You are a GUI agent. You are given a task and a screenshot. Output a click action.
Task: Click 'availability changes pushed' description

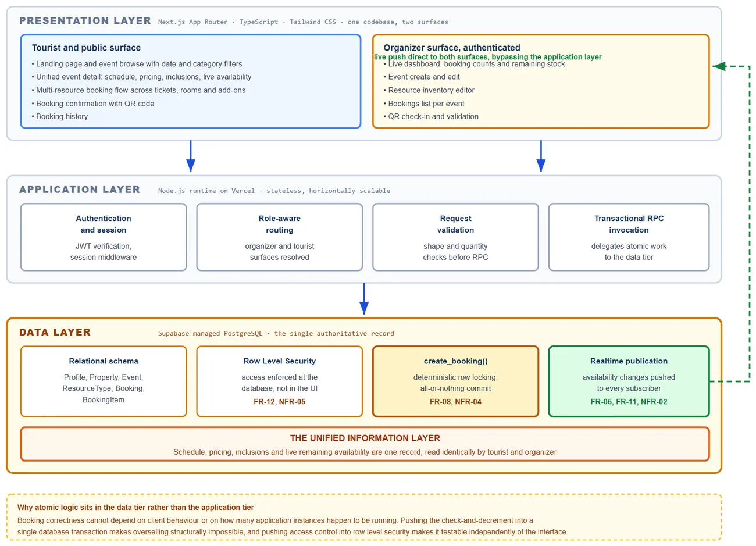tap(629, 383)
